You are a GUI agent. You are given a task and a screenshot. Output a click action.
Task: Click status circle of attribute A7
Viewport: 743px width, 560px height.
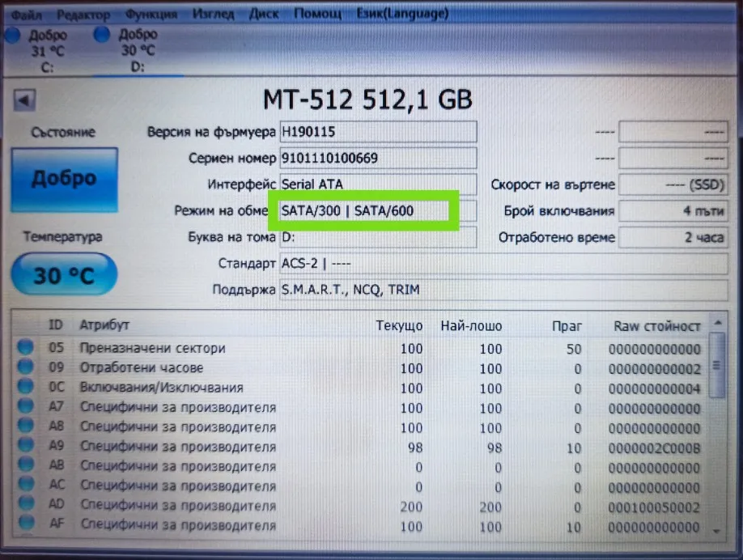coord(26,405)
